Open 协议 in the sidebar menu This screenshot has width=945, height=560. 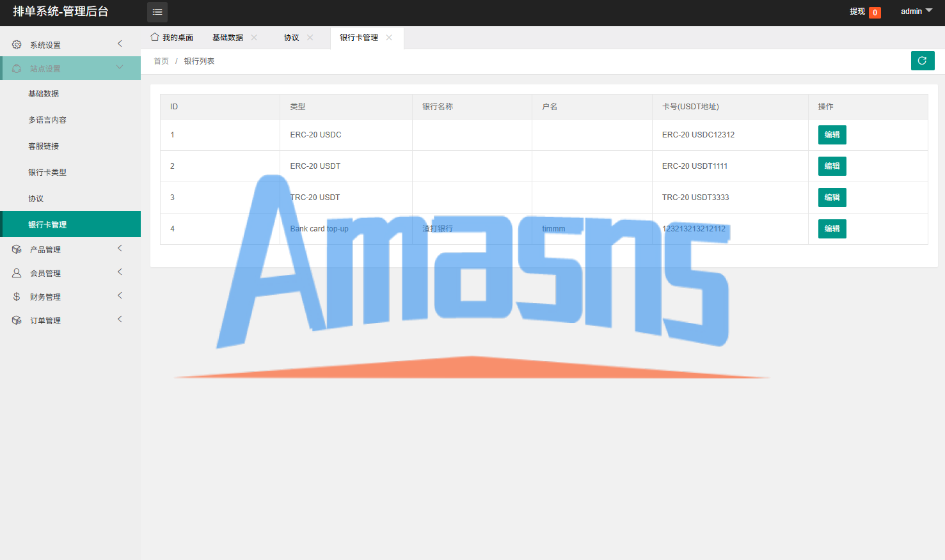[x=70, y=198]
